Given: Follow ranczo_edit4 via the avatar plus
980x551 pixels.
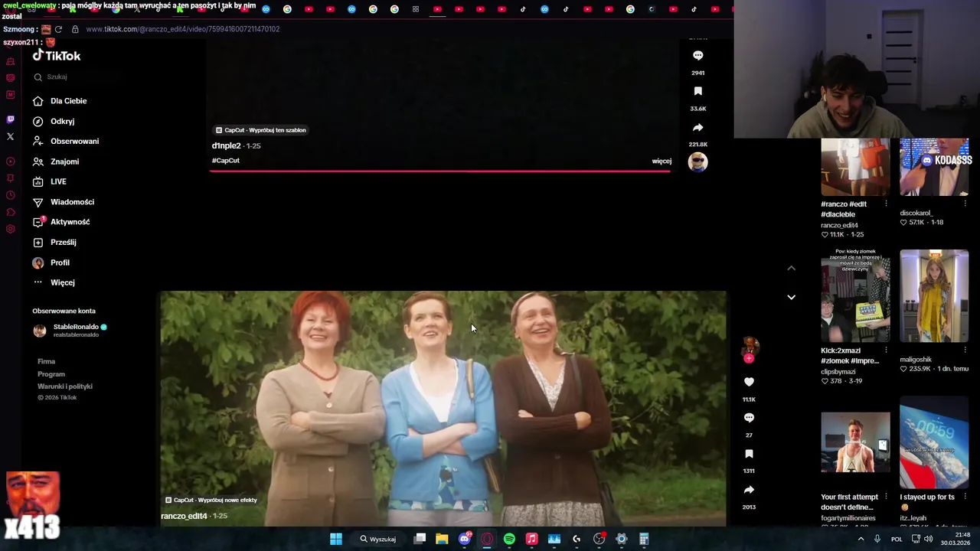Looking at the screenshot, I should click(x=749, y=358).
